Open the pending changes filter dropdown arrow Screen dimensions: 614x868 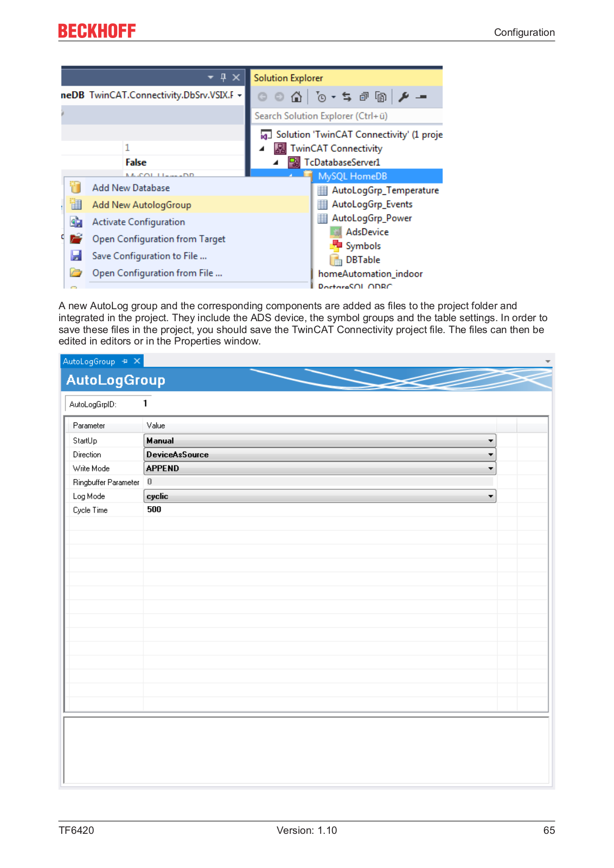click(x=334, y=97)
